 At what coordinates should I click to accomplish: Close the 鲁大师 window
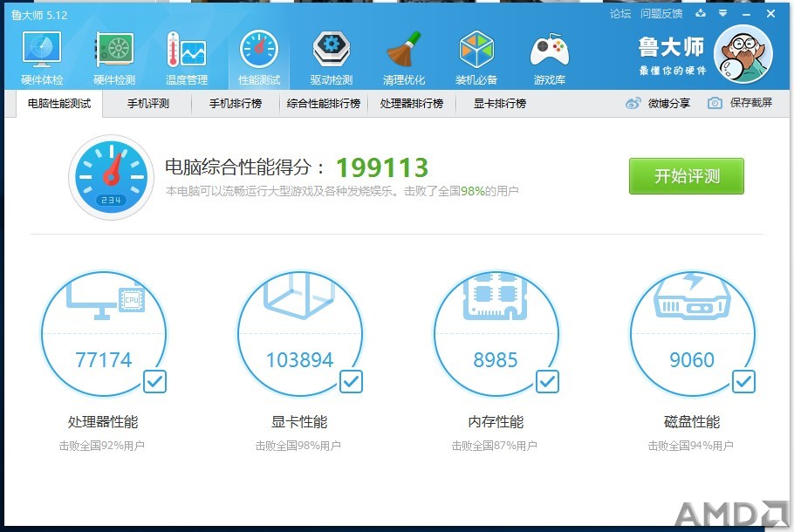(x=770, y=14)
